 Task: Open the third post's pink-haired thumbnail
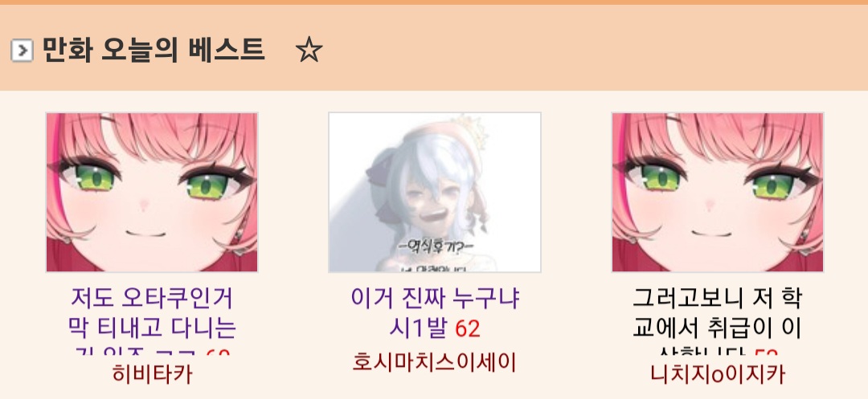718,193
